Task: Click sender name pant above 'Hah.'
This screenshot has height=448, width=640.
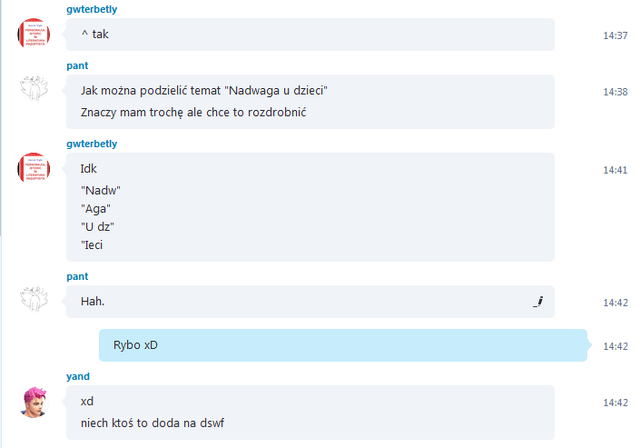Action: tap(77, 277)
